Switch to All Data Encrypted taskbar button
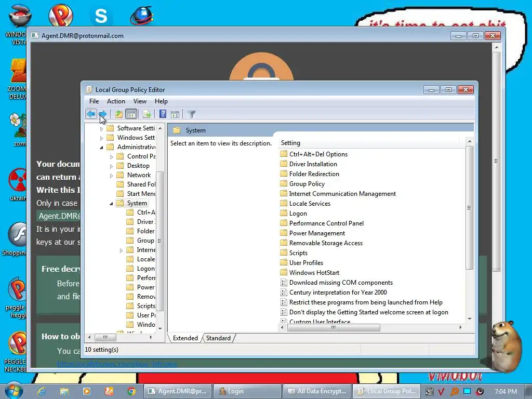 point(317,391)
